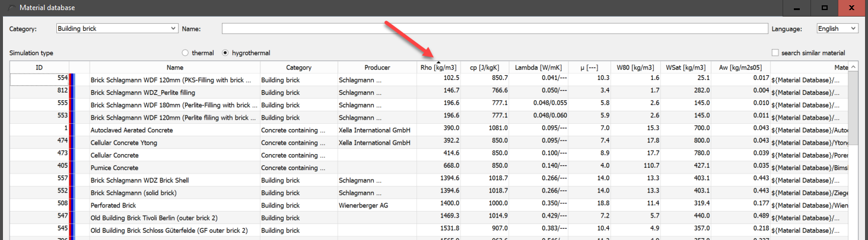Click the vertical scrollbar thumb of the material table
868x240 pixels.
point(853,109)
